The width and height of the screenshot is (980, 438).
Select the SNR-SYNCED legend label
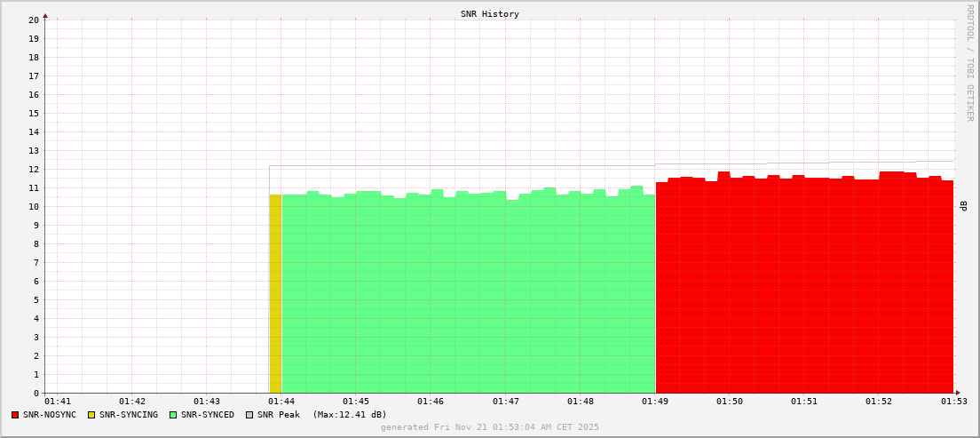click(x=207, y=415)
